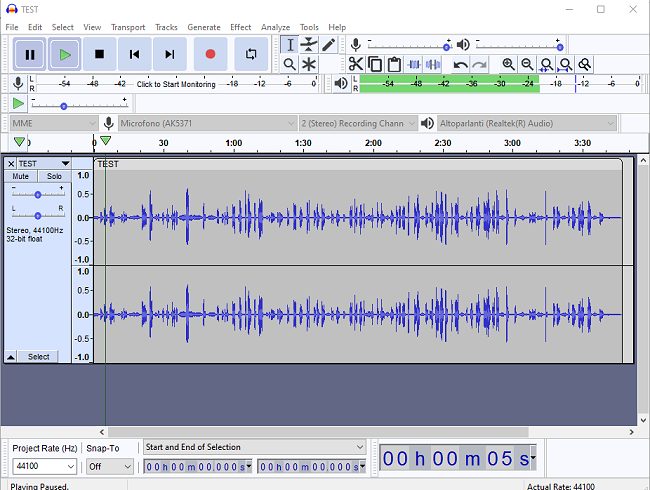
Task: Skip to end of project
Action: click(x=170, y=54)
